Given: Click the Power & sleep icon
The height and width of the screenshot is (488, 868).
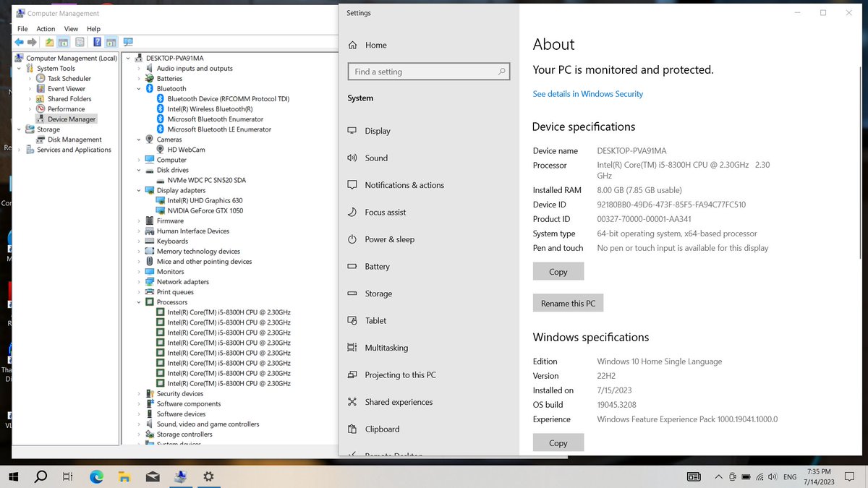Looking at the screenshot, I should point(352,239).
